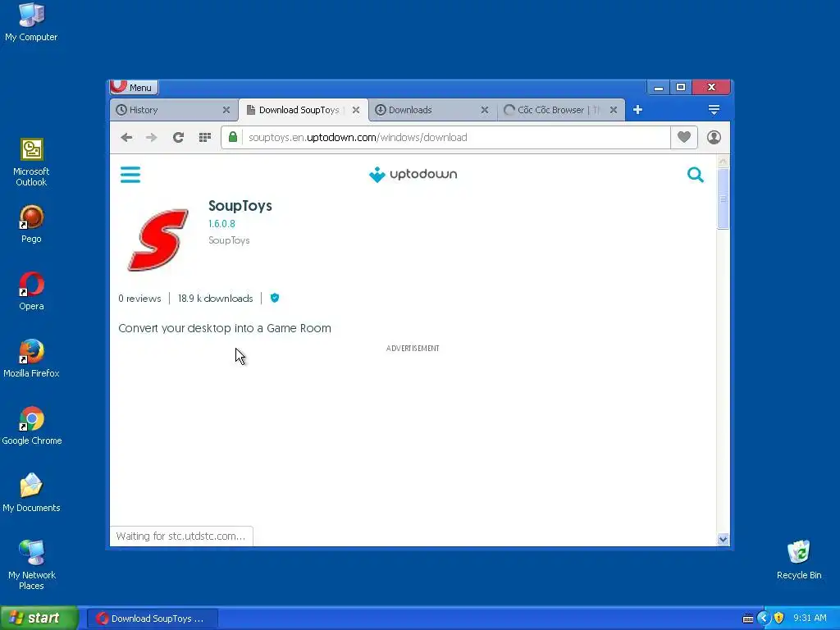This screenshot has width=840, height=630.
Task: Select the My Network Places icon
Action: tap(32, 565)
